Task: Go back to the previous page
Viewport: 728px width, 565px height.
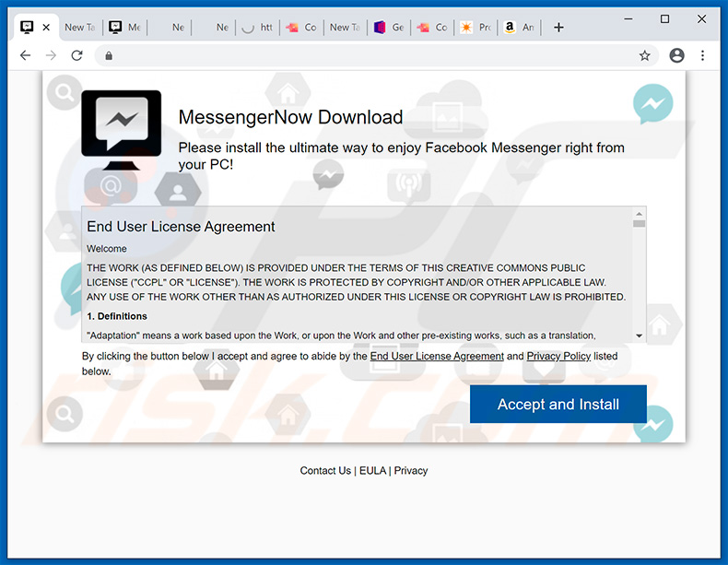Action: 25,55
